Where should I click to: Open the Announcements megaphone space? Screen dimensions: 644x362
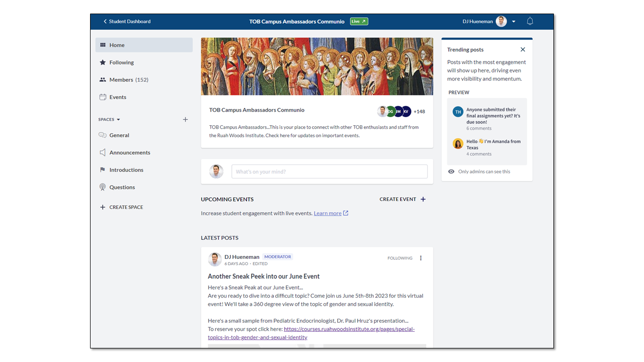pos(103,152)
